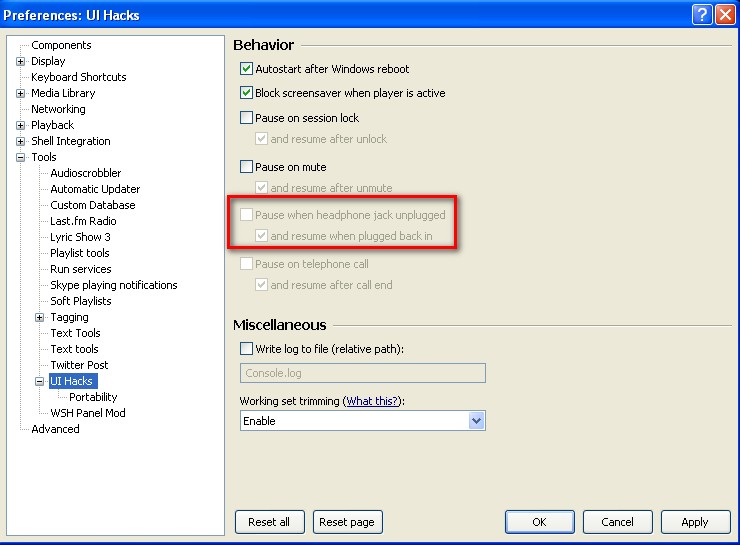Viewport: 740px width, 545px height.
Task: Select Playback tree item
Action: [52, 126]
